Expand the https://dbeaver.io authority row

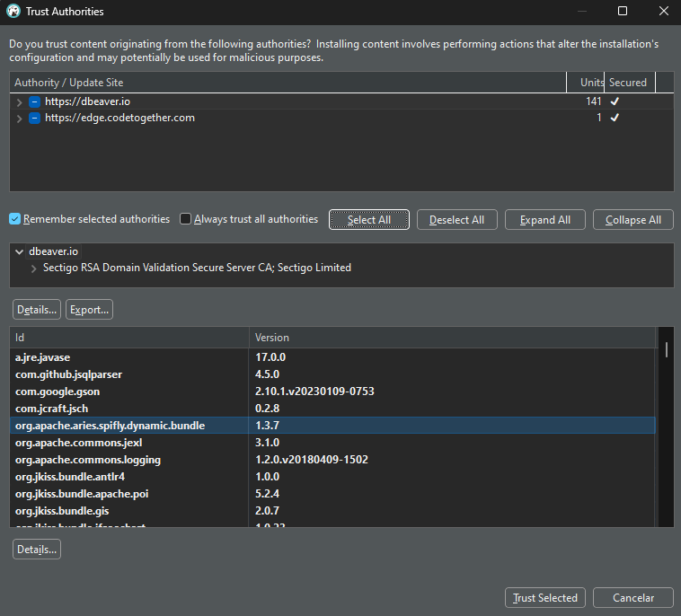coord(19,102)
